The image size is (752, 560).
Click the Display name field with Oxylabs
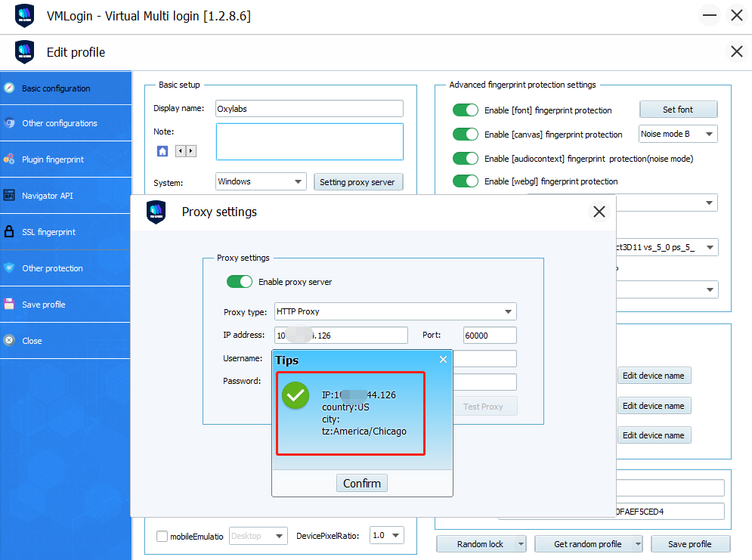(x=309, y=108)
